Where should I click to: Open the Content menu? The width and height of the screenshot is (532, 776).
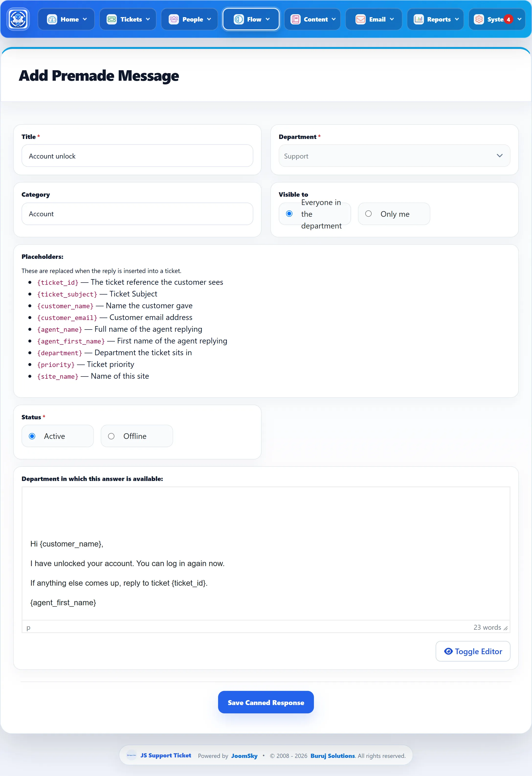click(312, 19)
